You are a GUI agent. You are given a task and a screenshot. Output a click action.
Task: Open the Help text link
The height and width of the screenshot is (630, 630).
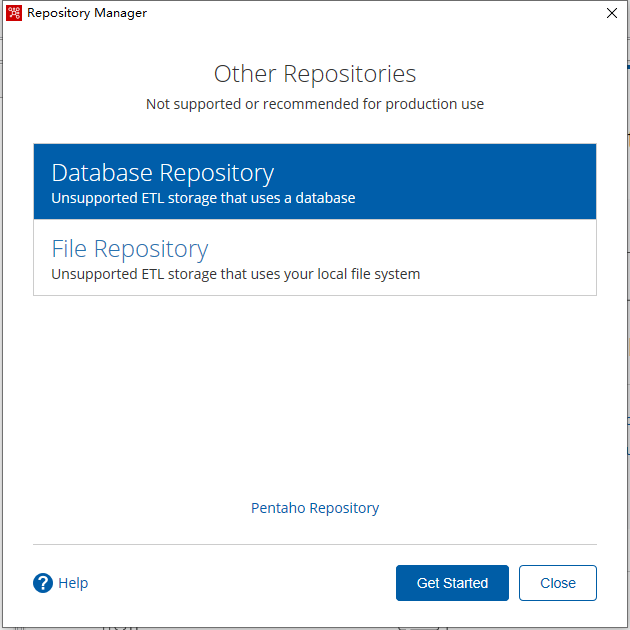[73, 583]
